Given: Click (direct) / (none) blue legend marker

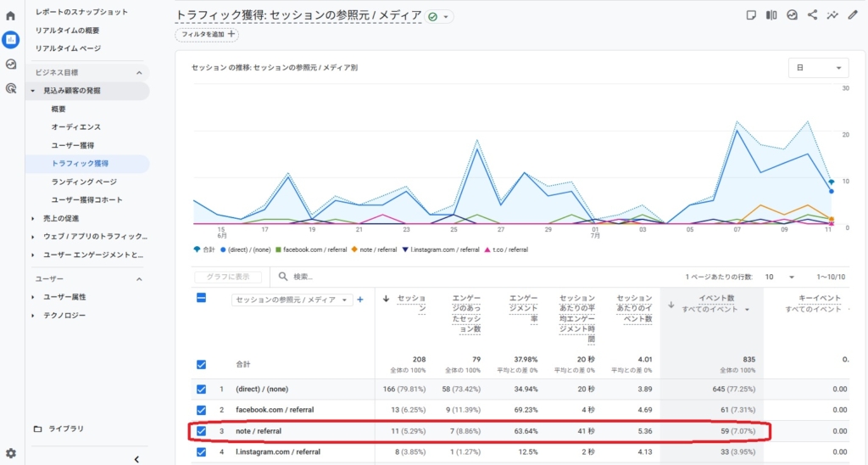Looking at the screenshot, I should click(x=223, y=250).
